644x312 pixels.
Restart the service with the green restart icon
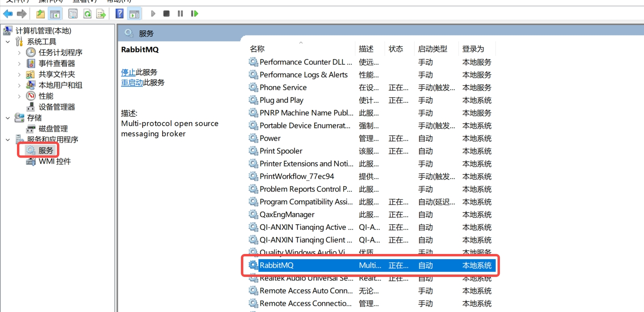tap(194, 14)
